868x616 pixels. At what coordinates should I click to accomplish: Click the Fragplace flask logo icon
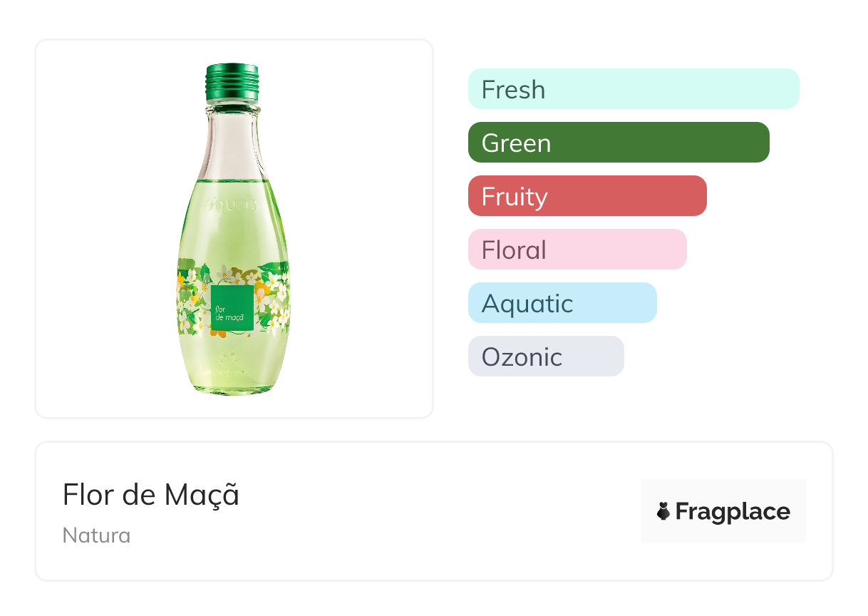[663, 511]
